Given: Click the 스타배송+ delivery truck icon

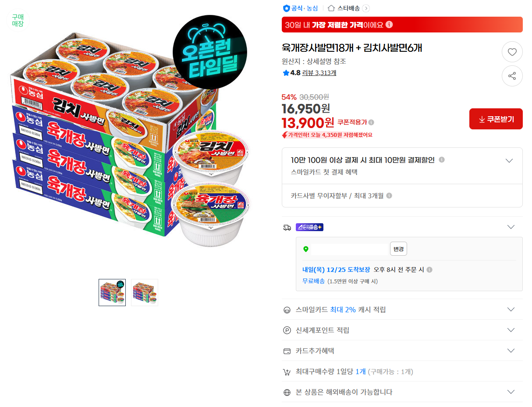Looking at the screenshot, I should 288,227.
